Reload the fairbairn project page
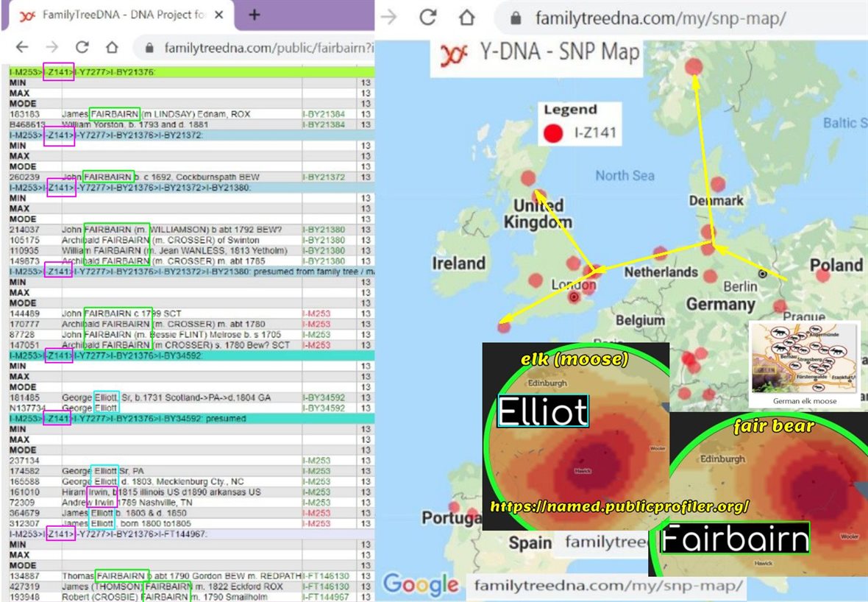The image size is (868, 602). [82, 47]
